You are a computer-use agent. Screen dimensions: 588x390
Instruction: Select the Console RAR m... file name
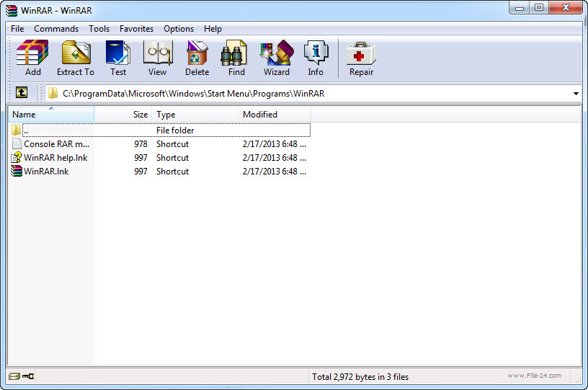pyautogui.click(x=57, y=144)
